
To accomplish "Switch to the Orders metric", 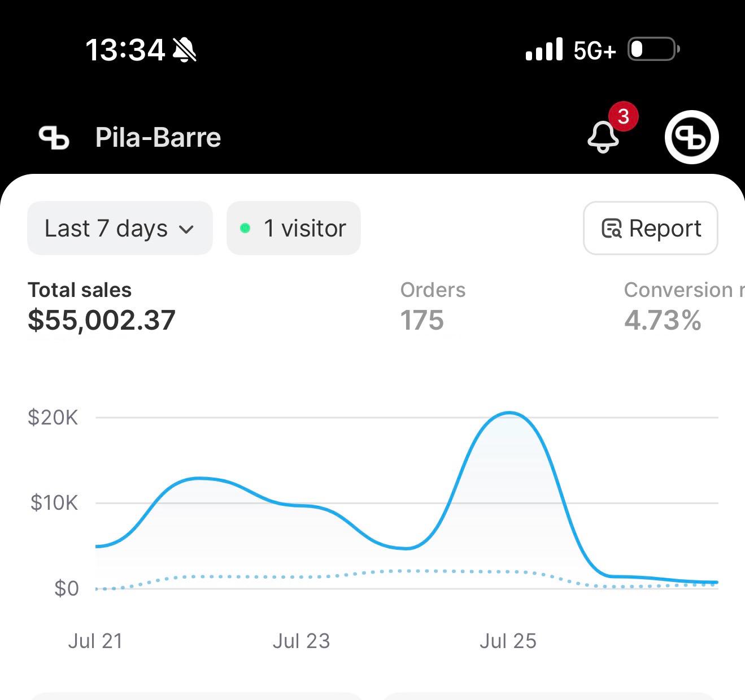I will click(433, 307).
